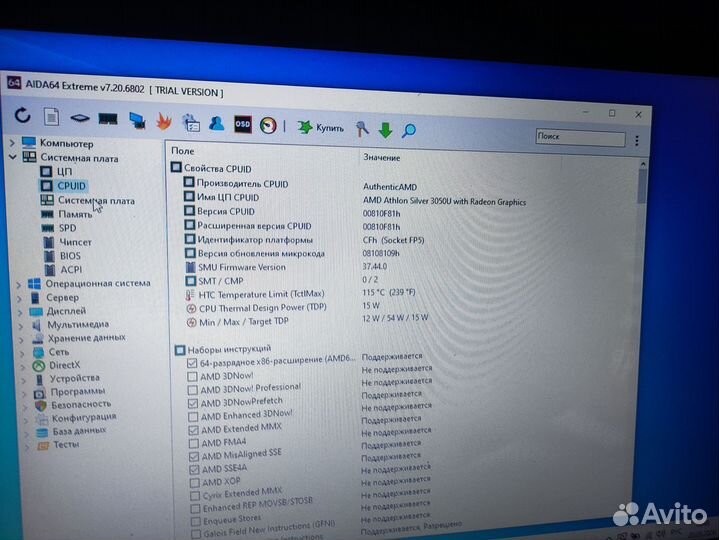Expand the DirectX tree node
This screenshot has height=540, width=719.
[23, 367]
